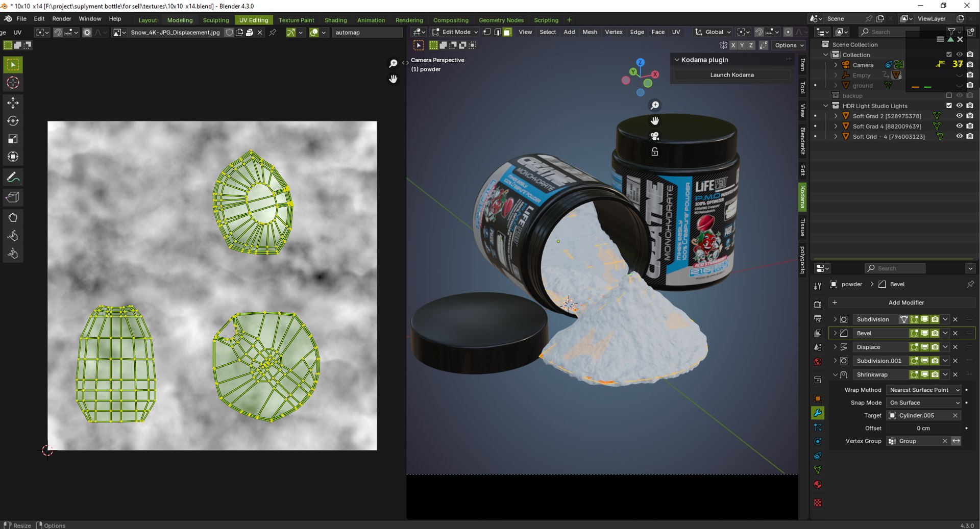This screenshot has width=980, height=529.
Task: Click the Add Modifier button
Action: click(902, 303)
